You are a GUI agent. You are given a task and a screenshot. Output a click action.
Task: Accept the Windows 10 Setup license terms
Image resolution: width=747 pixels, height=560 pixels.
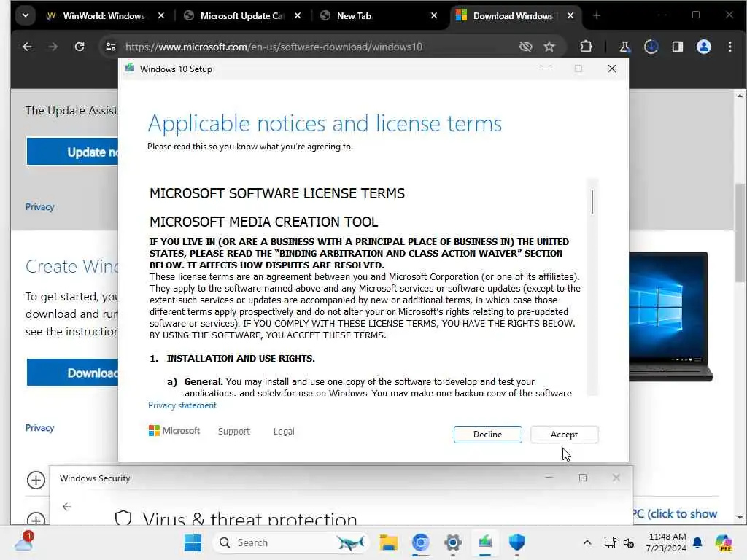[564, 435]
